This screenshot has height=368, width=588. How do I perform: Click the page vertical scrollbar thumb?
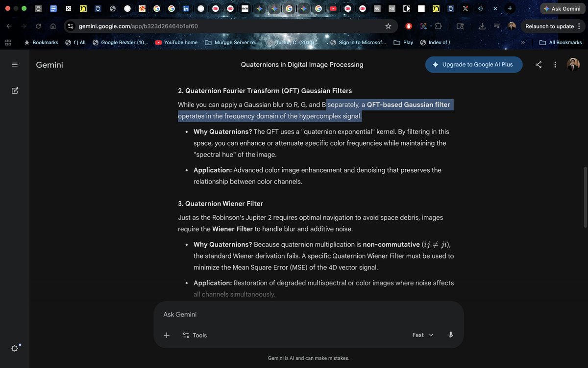tap(585, 197)
